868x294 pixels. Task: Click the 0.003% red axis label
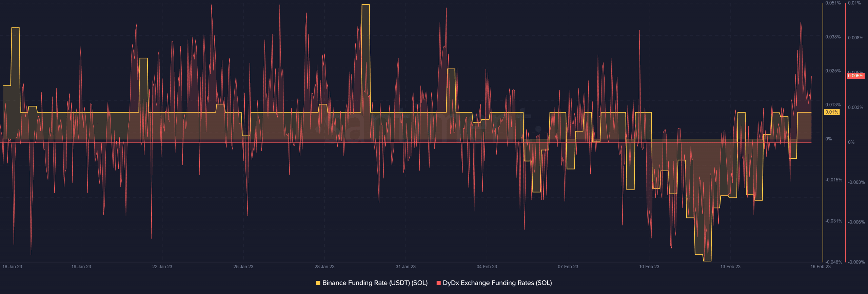[855, 107]
